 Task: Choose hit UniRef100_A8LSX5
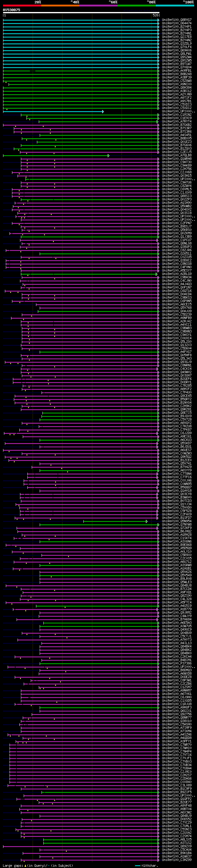[x=177, y=839]
